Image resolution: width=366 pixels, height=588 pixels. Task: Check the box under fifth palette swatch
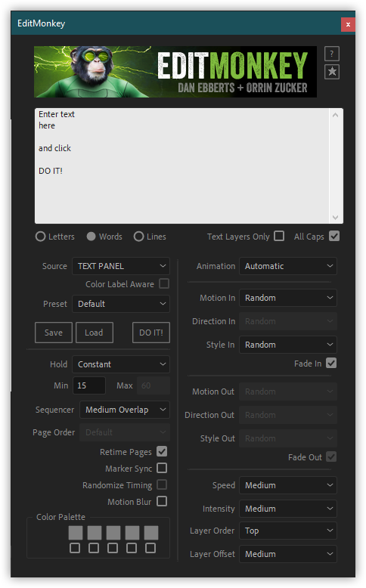(150, 548)
